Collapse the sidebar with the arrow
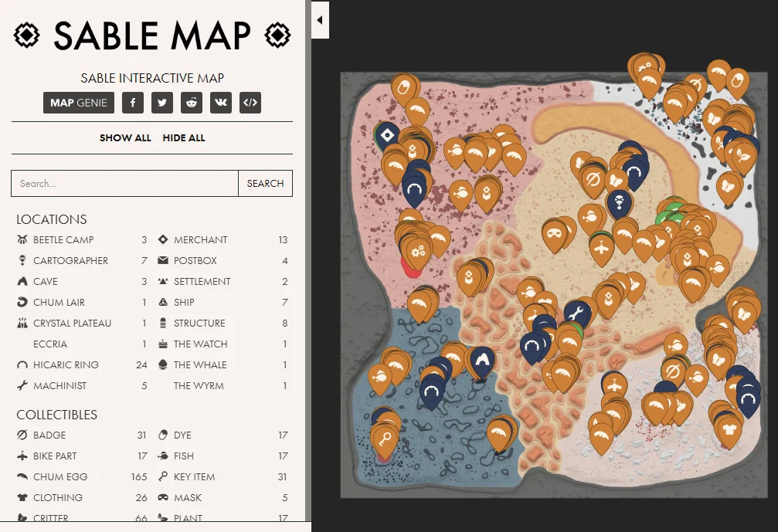The height and width of the screenshot is (532, 778). point(320,20)
